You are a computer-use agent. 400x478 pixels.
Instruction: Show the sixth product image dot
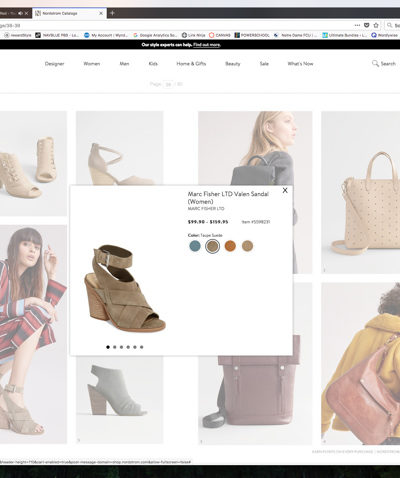(142, 347)
